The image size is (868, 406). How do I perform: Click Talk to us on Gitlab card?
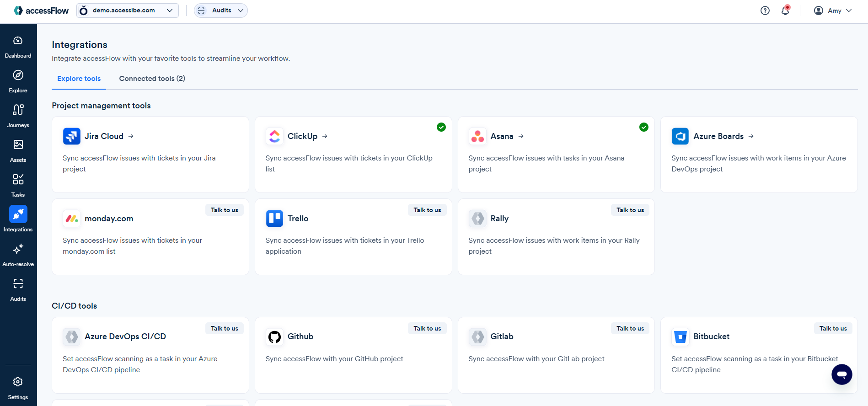(630, 328)
